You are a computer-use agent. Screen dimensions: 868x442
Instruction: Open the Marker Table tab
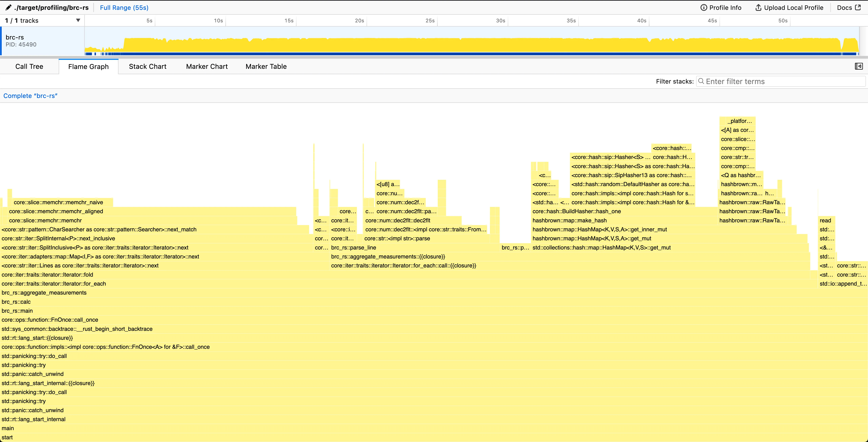click(266, 66)
